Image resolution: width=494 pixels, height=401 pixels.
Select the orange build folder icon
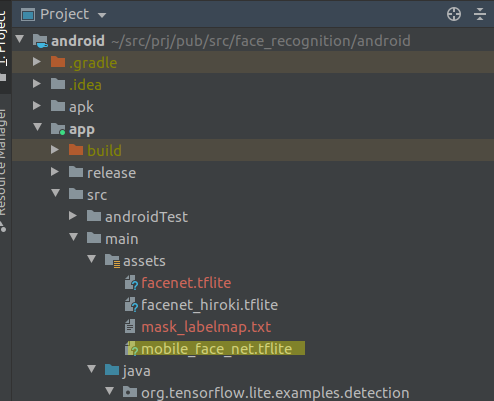tap(76, 150)
